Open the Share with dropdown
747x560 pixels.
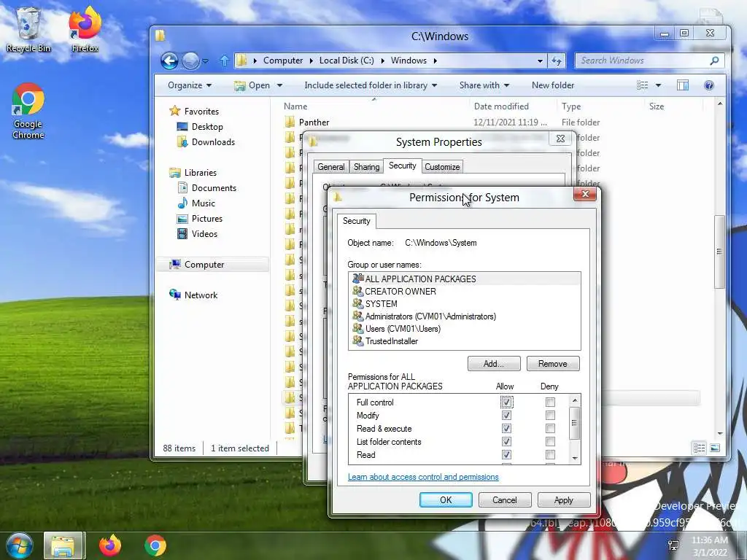pos(484,85)
